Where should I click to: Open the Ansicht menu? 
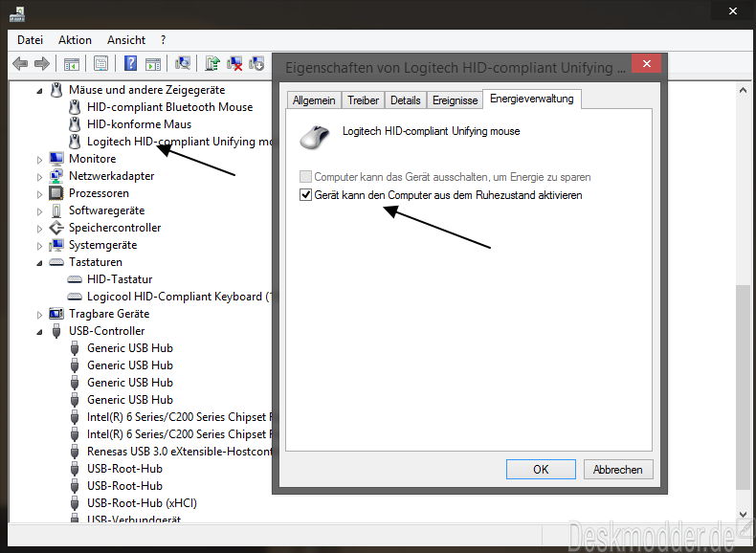[125, 40]
